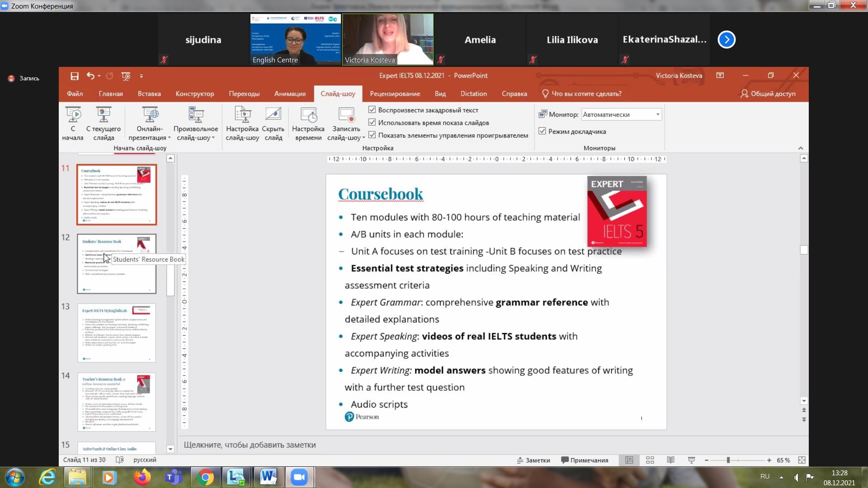The width and height of the screenshot is (868, 488).
Task: Open the Монитор dropdown list
Action: click(x=658, y=115)
